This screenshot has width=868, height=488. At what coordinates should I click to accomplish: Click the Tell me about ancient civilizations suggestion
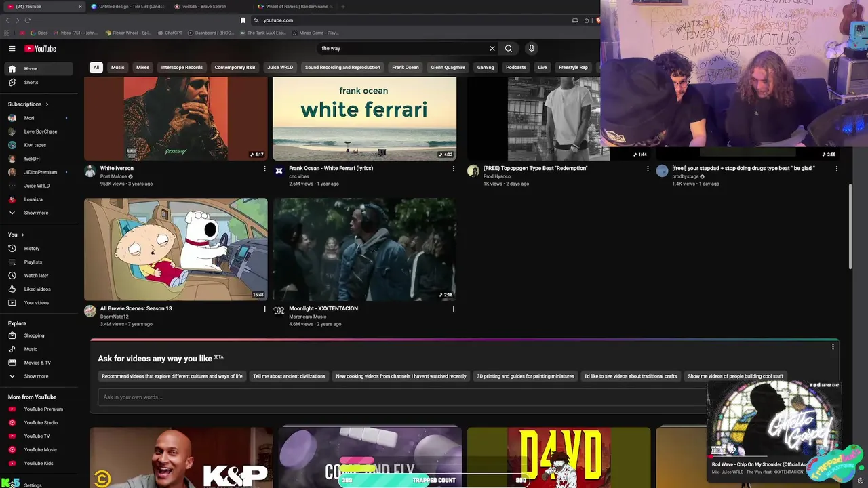(x=289, y=376)
